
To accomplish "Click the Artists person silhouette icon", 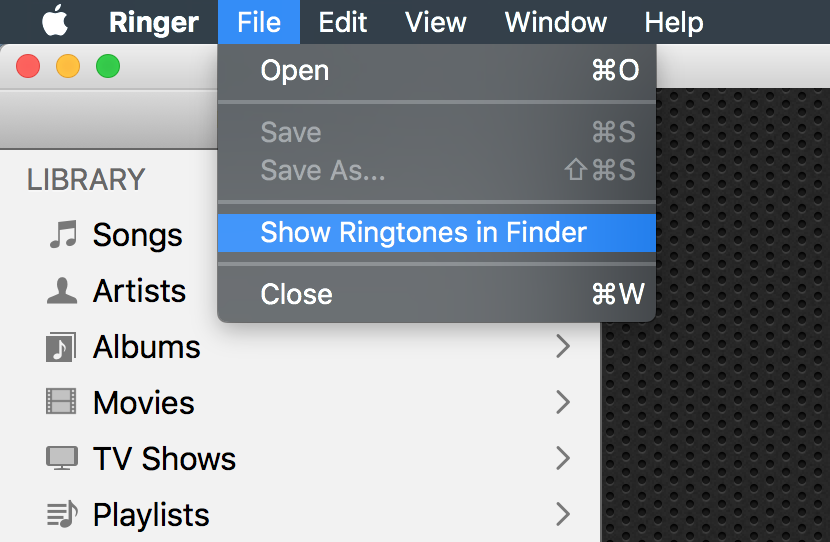I will pyautogui.click(x=62, y=291).
